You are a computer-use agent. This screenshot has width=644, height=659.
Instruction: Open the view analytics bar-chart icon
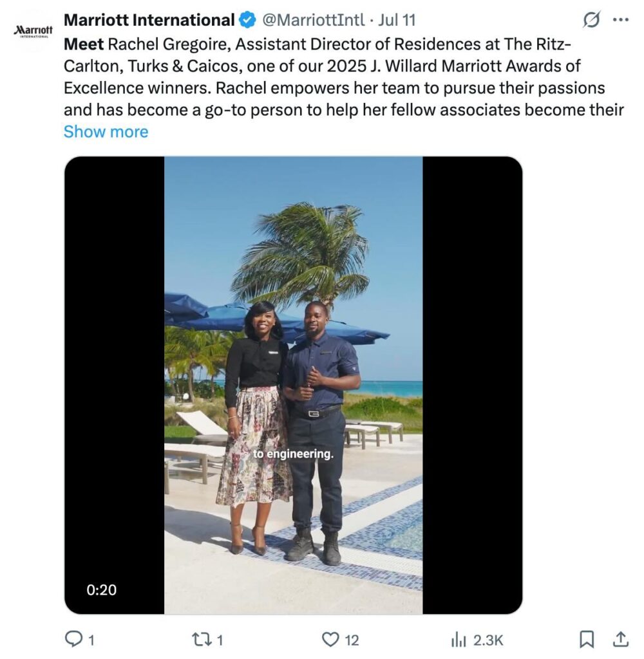(459, 639)
